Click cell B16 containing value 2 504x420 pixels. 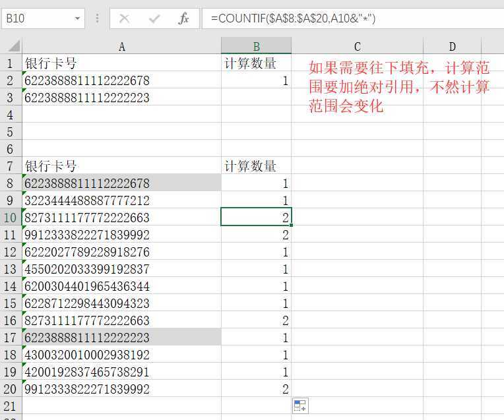coord(256,320)
